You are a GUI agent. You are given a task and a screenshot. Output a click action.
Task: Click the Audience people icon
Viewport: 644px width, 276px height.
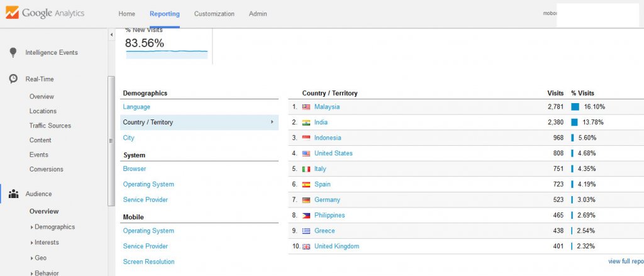pyautogui.click(x=14, y=194)
